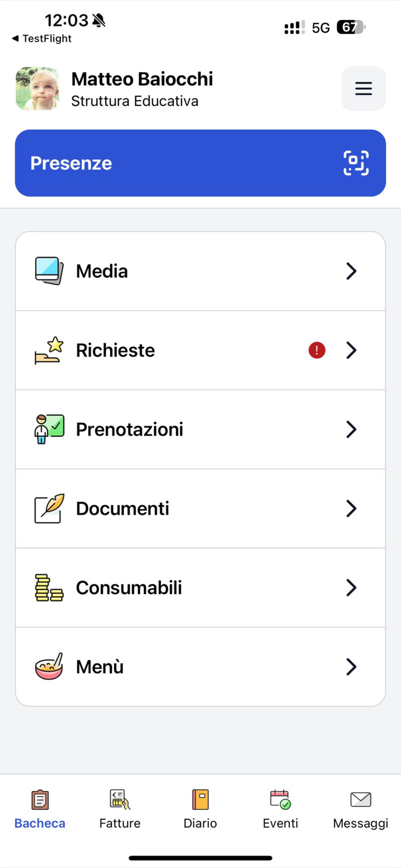This screenshot has height=868, width=401.
Task: Open Prenotazioni via its right chevron
Action: click(x=351, y=429)
